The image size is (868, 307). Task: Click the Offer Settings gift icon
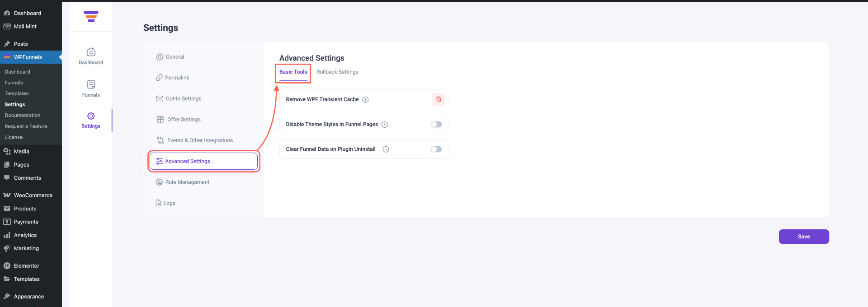point(160,120)
